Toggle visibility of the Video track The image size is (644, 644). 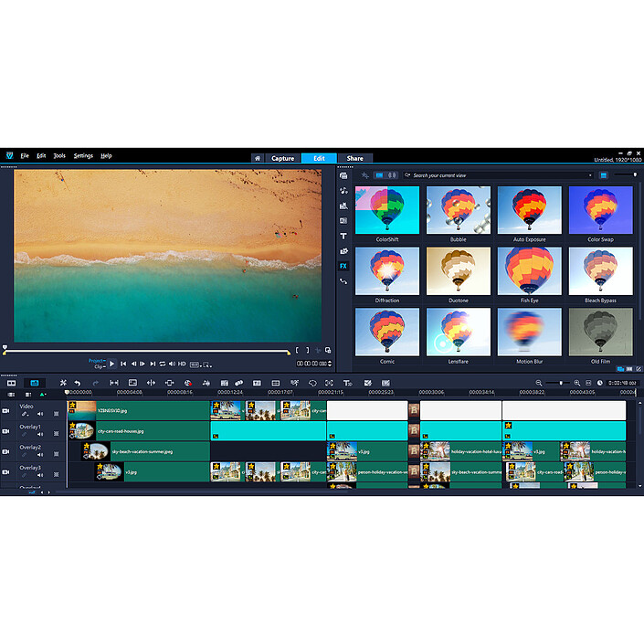5,411
